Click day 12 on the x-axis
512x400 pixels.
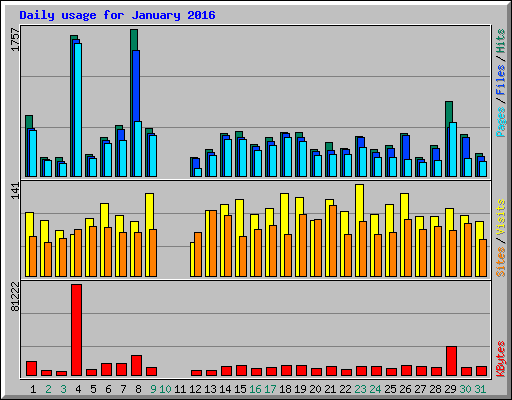pyautogui.click(x=195, y=389)
